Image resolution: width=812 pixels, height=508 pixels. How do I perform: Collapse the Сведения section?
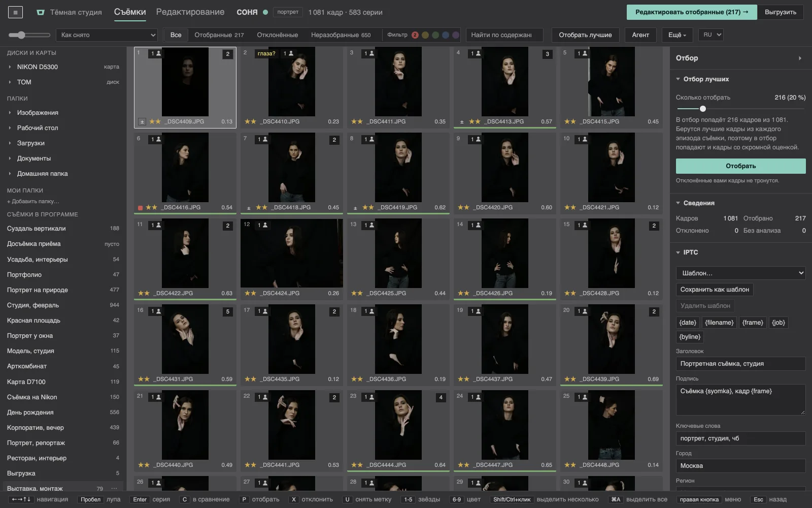[x=678, y=203]
